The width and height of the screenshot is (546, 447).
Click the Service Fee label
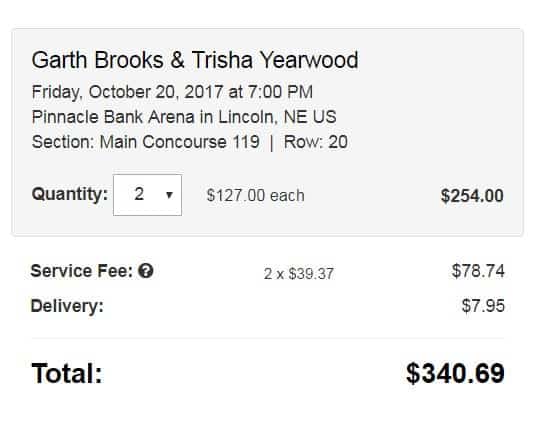tap(82, 271)
